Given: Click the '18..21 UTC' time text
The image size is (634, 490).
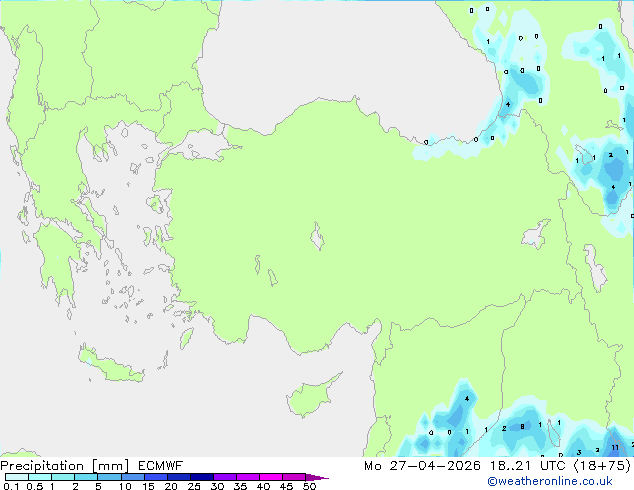Looking at the screenshot, I should click(528, 466).
